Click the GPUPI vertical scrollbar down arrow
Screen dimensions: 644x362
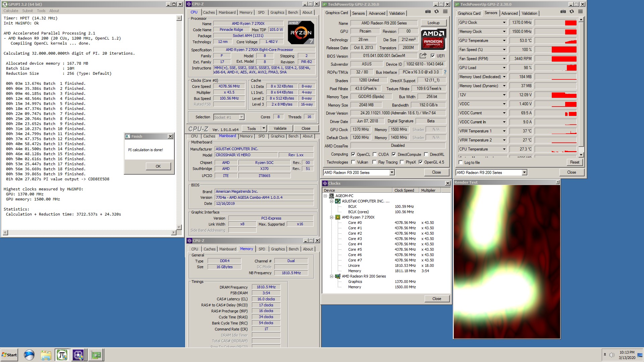tap(179, 227)
